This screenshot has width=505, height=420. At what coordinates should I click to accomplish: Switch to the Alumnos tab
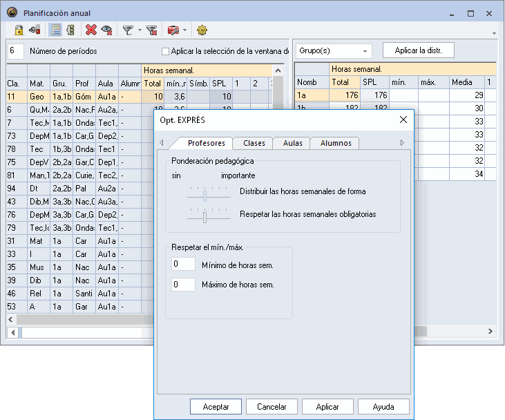coord(336,143)
